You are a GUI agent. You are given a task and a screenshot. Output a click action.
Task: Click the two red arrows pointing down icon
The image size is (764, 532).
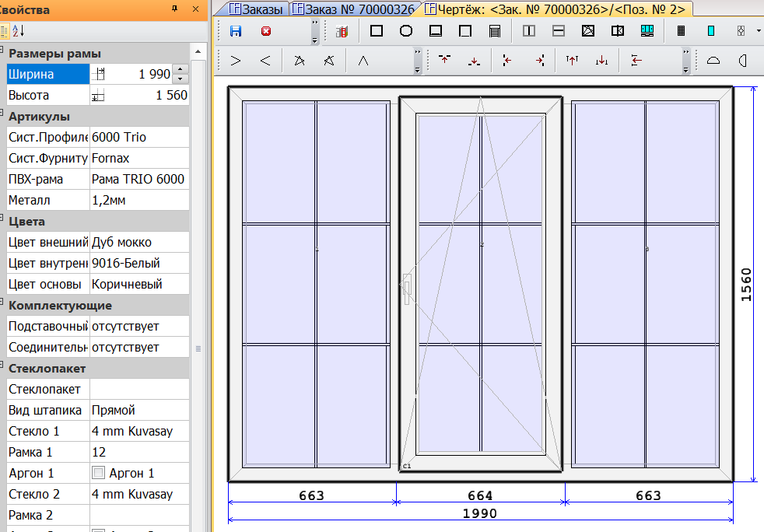pos(601,61)
